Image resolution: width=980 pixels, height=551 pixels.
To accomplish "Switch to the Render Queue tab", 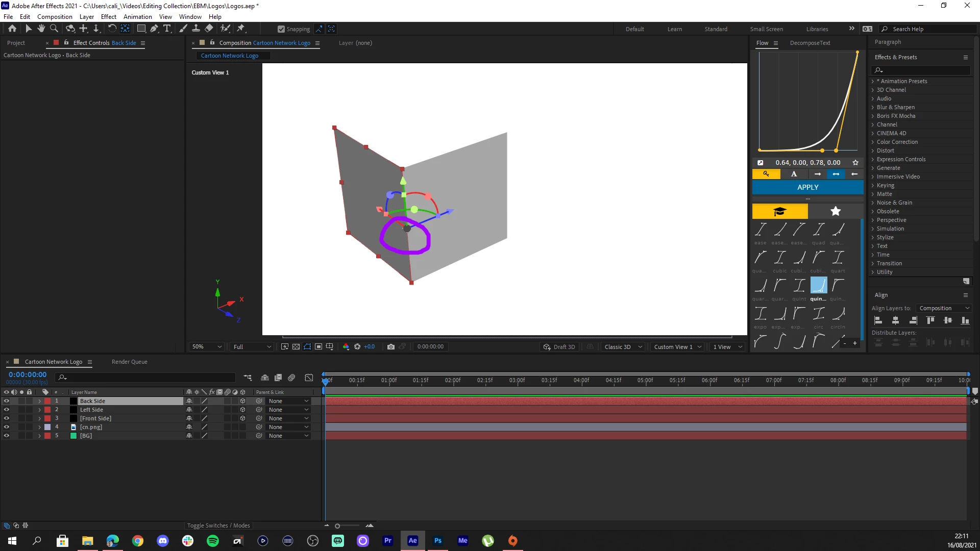I will point(129,362).
